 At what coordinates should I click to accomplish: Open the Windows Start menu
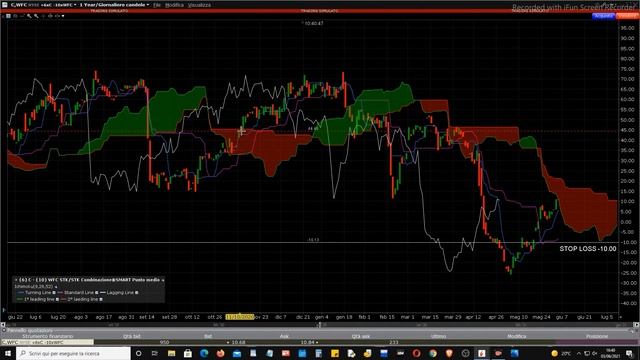click(x=8, y=353)
